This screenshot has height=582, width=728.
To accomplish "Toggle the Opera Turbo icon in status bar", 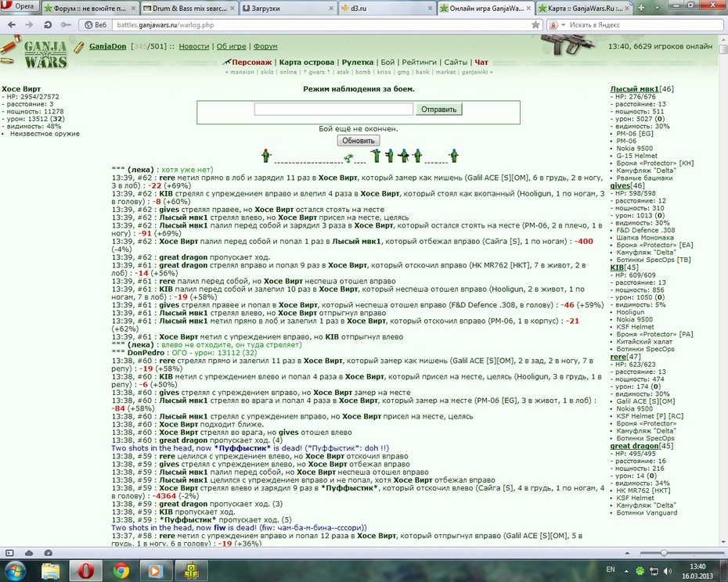I will click(49, 553).
